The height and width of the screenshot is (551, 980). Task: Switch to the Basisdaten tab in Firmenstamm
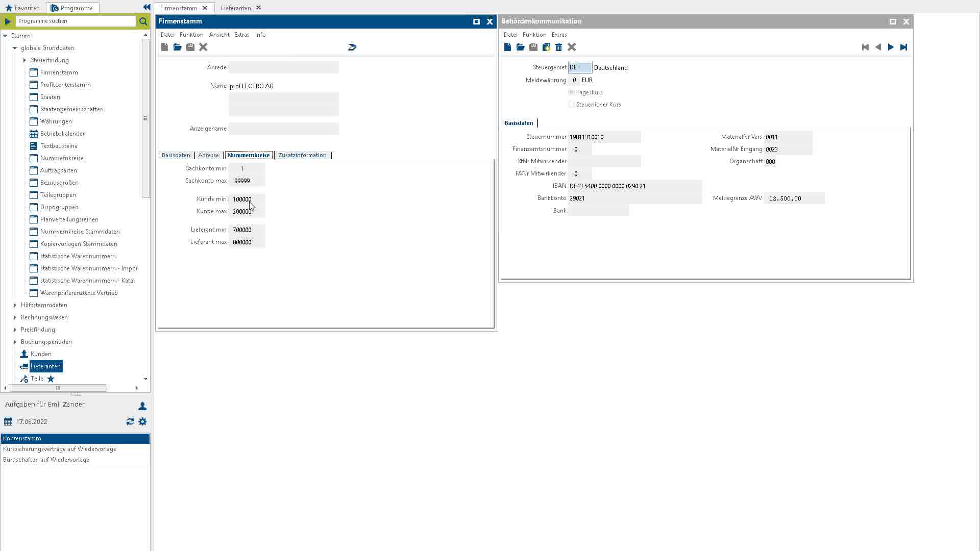(176, 155)
